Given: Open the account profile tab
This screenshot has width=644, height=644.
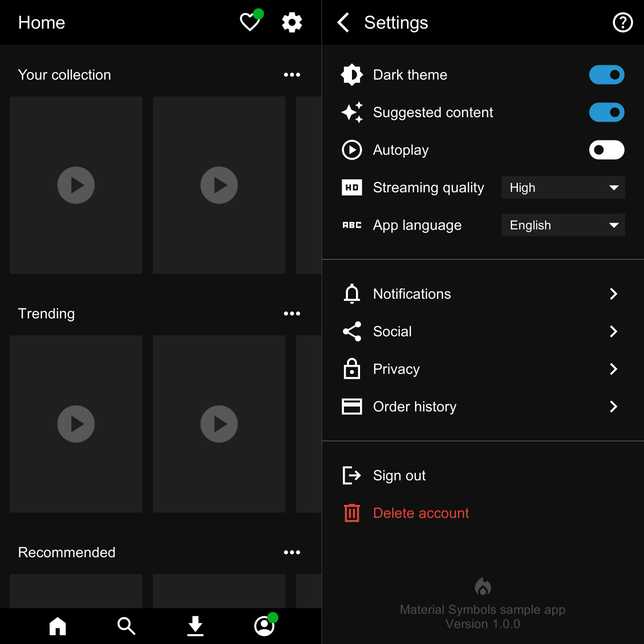Looking at the screenshot, I should click(264, 626).
